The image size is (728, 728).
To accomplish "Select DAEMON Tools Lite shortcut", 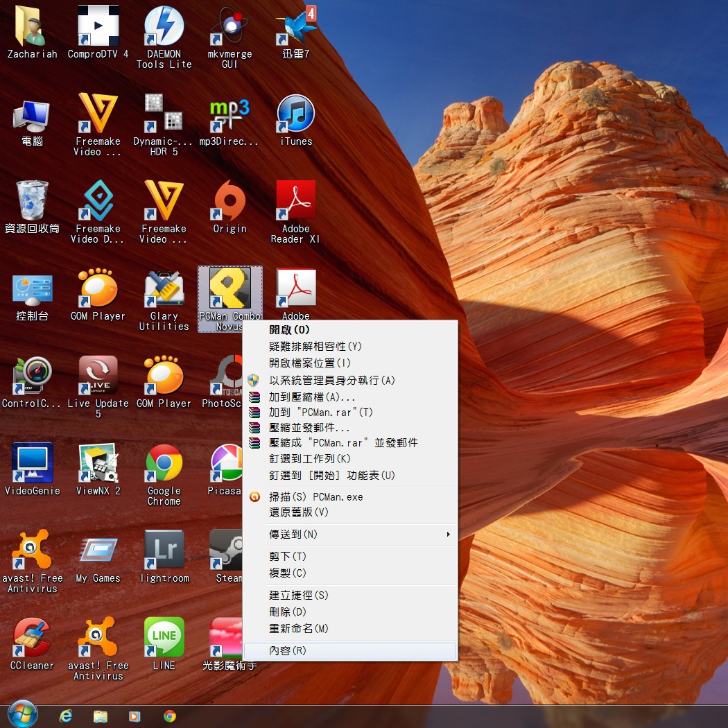I will pos(164,36).
